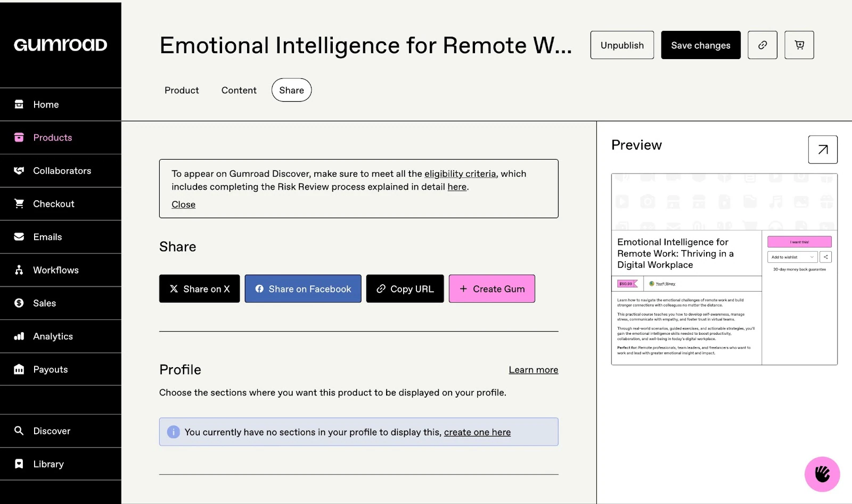Open preview in new window arrow
Screen dimensions: 852x504
(823, 150)
